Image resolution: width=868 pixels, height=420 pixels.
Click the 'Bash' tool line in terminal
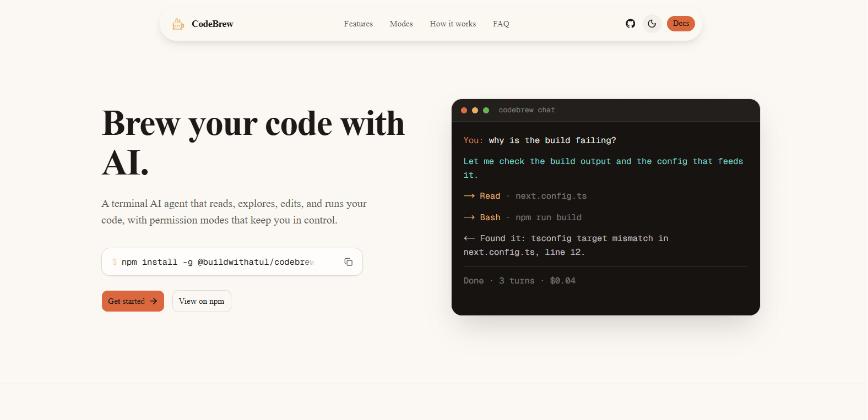click(523, 217)
